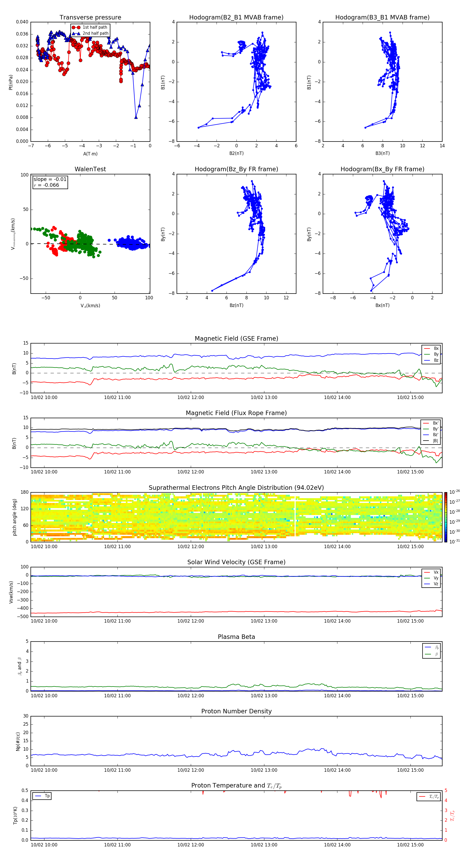Click the 'pitch angle (deg)' axis label

pos(14,517)
